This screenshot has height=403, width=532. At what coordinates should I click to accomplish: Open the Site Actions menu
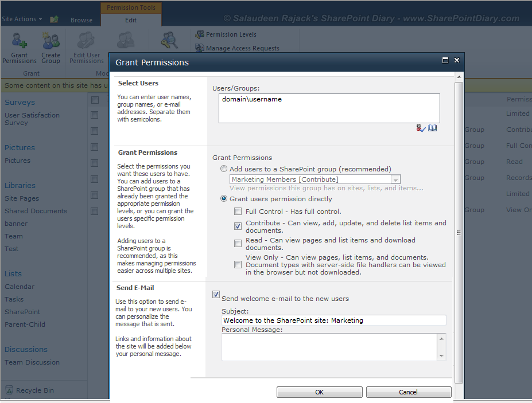pos(22,19)
